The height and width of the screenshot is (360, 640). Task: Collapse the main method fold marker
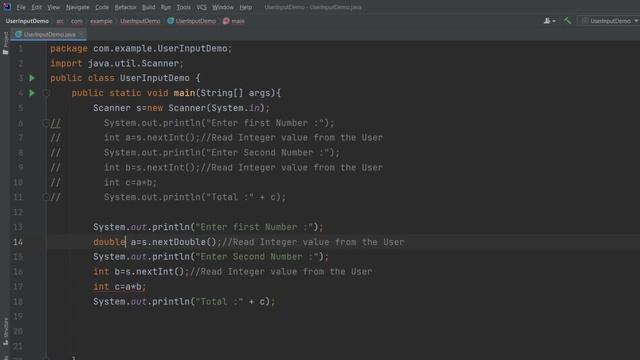(x=46, y=93)
